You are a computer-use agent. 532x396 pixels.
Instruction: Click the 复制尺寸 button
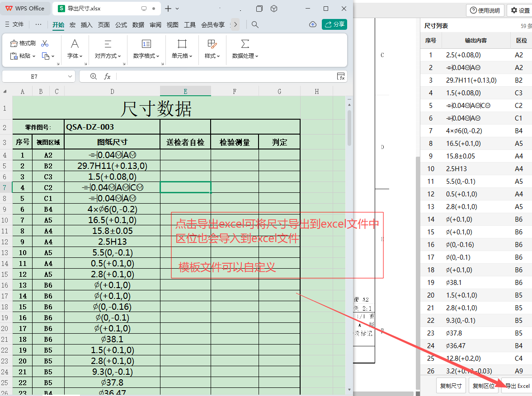(451, 386)
